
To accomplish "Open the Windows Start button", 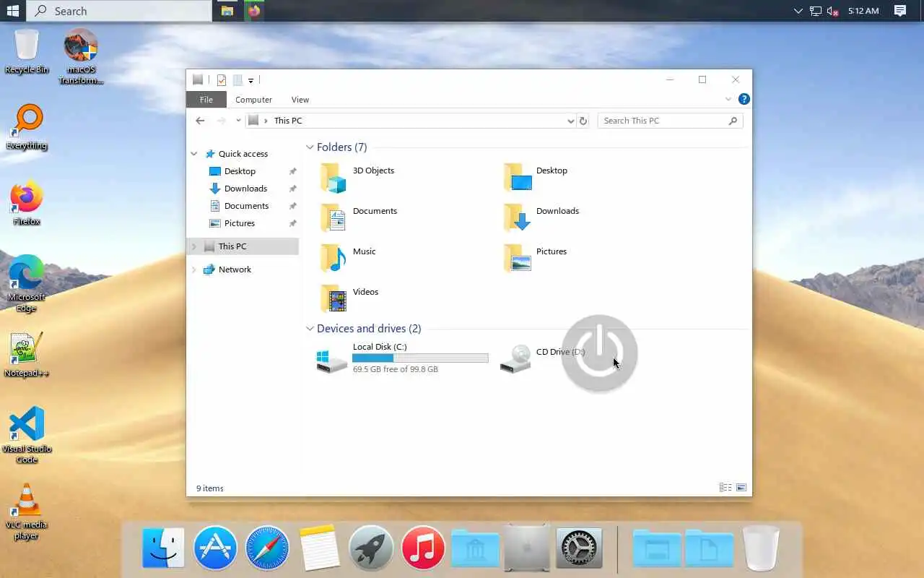I will (x=12, y=11).
